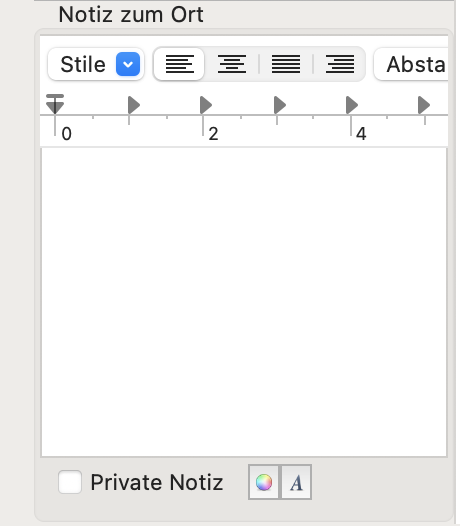Select right text alignment
Screen dimensions: 460x526
pos(340,64)
